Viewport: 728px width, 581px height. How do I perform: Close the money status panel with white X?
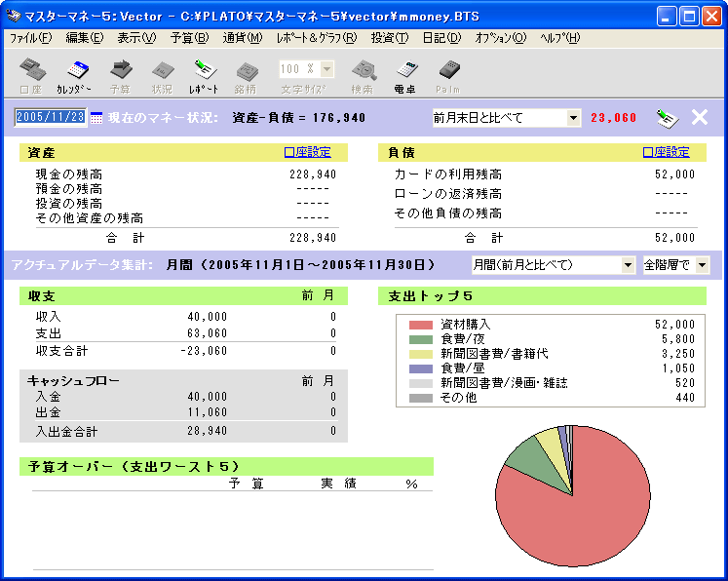(x=699, y=117)
